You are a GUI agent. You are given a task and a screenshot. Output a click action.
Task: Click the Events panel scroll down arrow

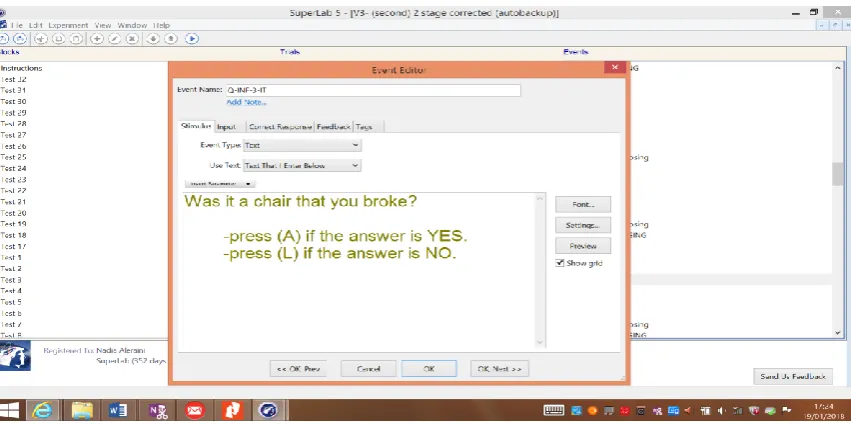pos(838,333)
